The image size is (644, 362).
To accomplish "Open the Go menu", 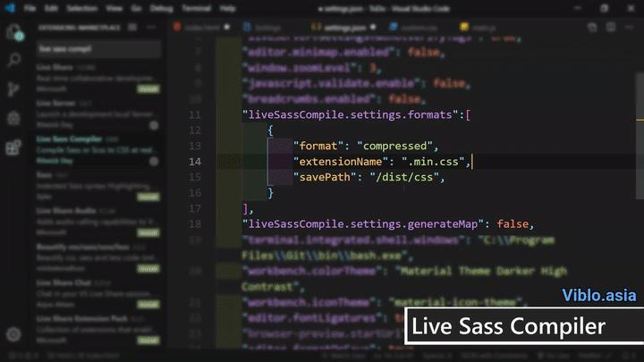I will [136, 8].
